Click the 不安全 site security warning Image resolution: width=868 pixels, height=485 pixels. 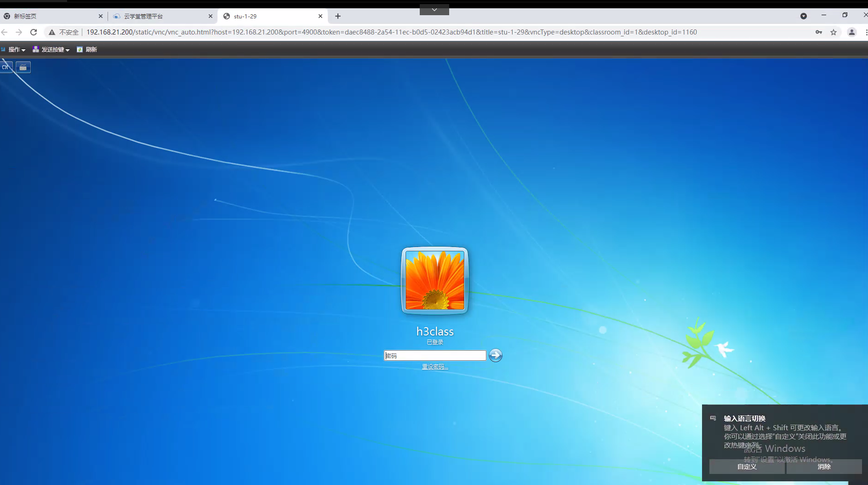tap(64, 32)
